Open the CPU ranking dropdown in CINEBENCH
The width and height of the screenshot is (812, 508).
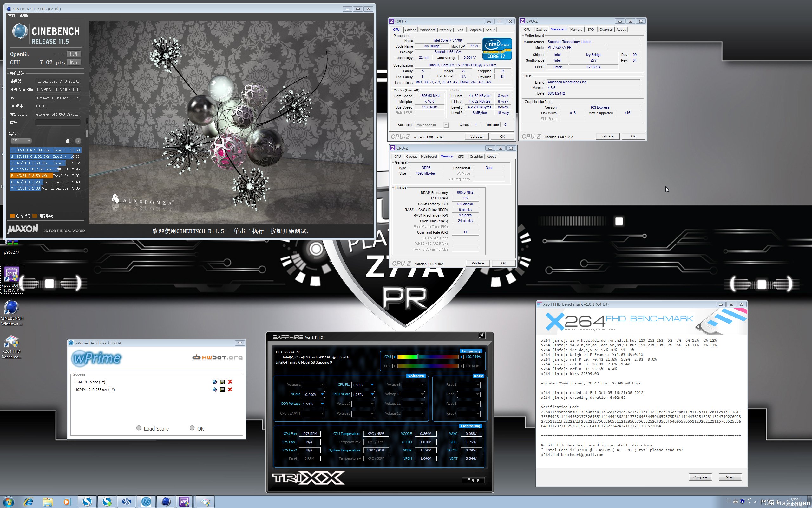pos(21,141)
